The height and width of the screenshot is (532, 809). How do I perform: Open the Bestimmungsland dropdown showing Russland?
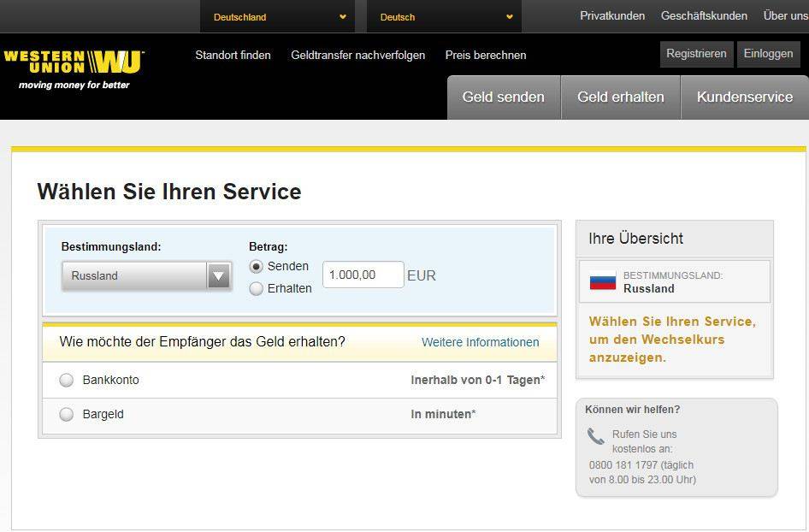pyautogui.click(x=146, y=275)
